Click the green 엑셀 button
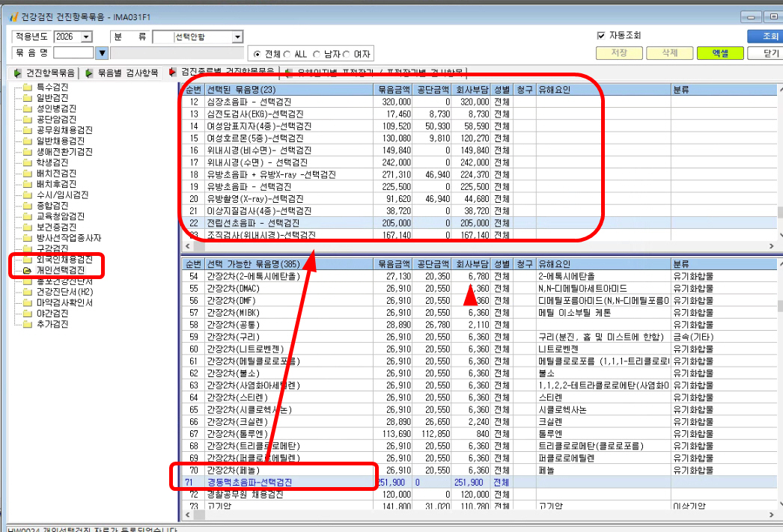 coord(720,53)
